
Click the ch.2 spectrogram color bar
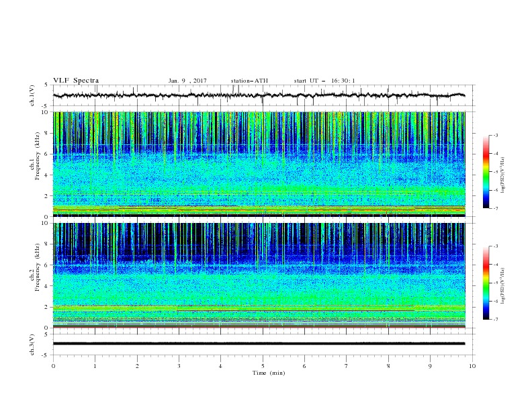coord(486,283)
